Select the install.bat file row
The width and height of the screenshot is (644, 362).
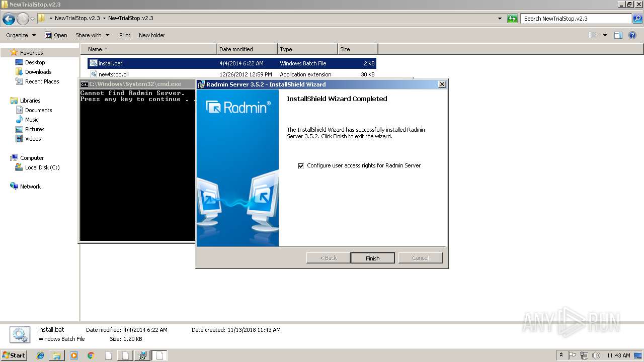pos(232,63)
